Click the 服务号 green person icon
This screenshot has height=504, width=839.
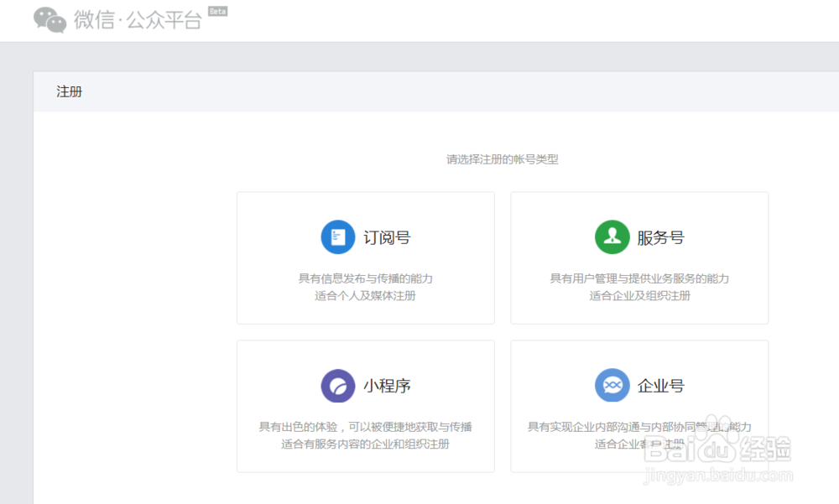[612, 236]
